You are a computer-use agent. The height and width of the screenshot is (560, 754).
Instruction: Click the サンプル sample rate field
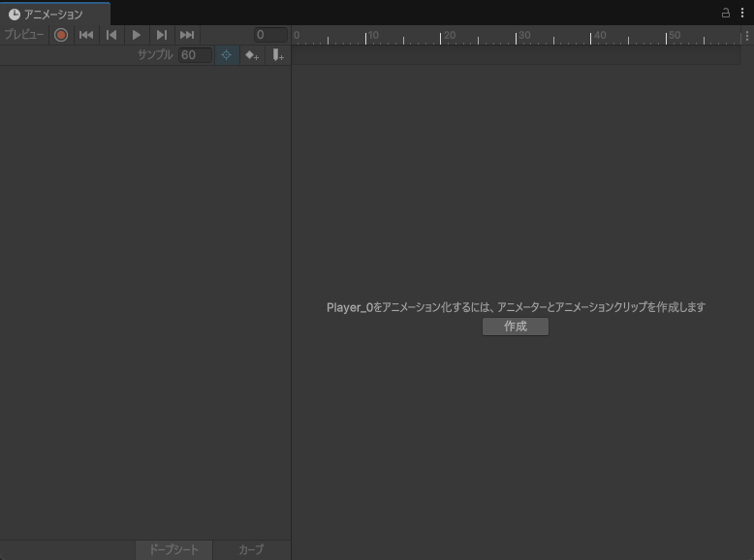tap(194, 55)
